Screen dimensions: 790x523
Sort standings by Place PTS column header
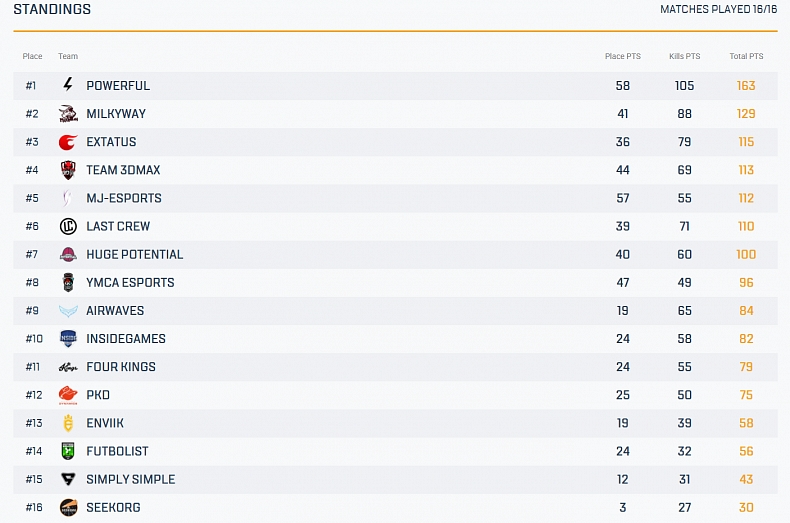622,56
